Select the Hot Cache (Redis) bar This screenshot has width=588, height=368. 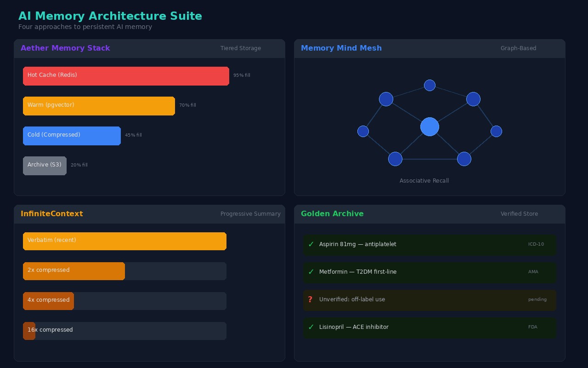tap(126, 76)
